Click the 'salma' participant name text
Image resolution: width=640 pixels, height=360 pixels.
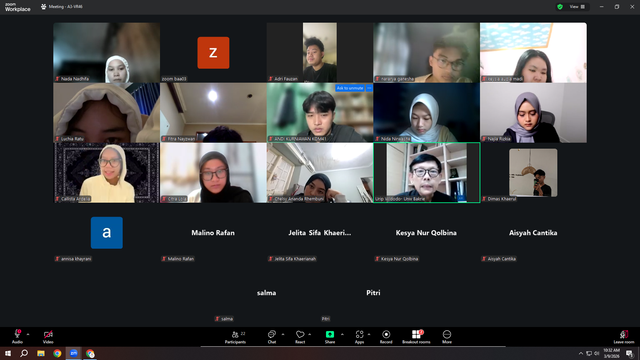pos(267,293)
